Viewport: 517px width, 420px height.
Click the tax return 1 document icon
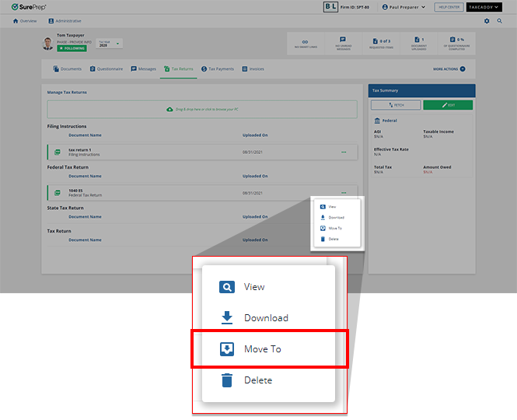pyautogui.click(x=58, y=152)
